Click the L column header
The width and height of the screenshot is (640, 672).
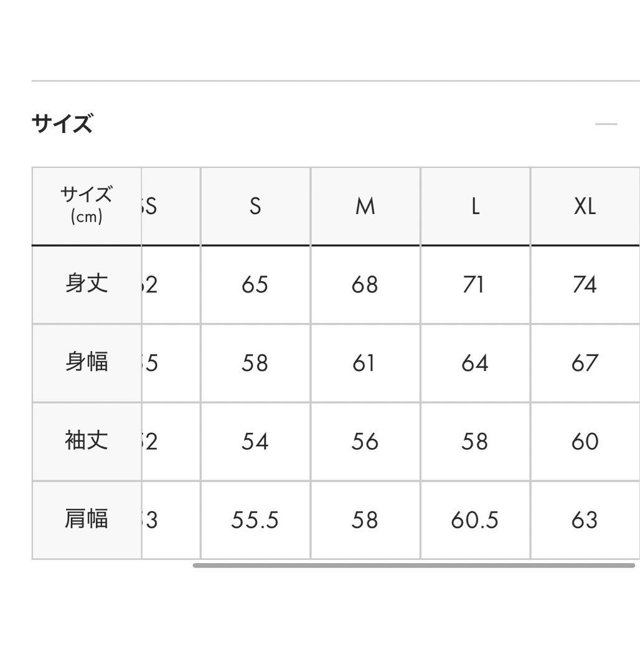click(x=474, y=205)
